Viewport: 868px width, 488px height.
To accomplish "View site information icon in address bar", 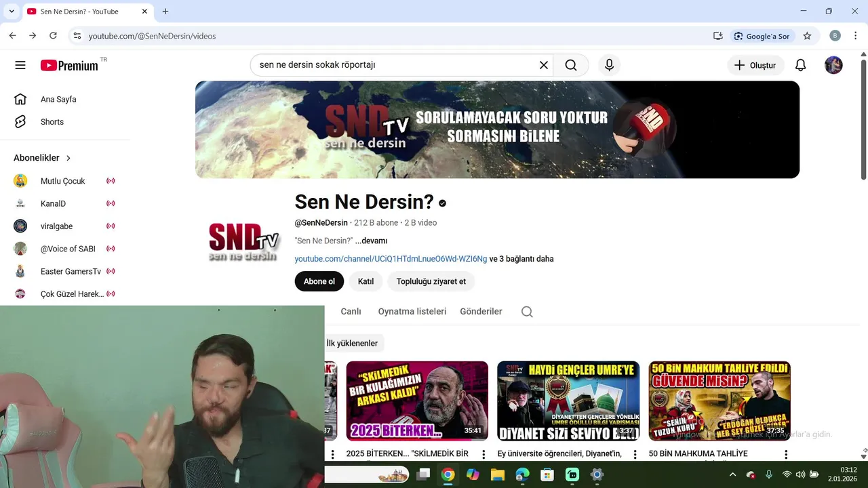I will tap(77, 36).
